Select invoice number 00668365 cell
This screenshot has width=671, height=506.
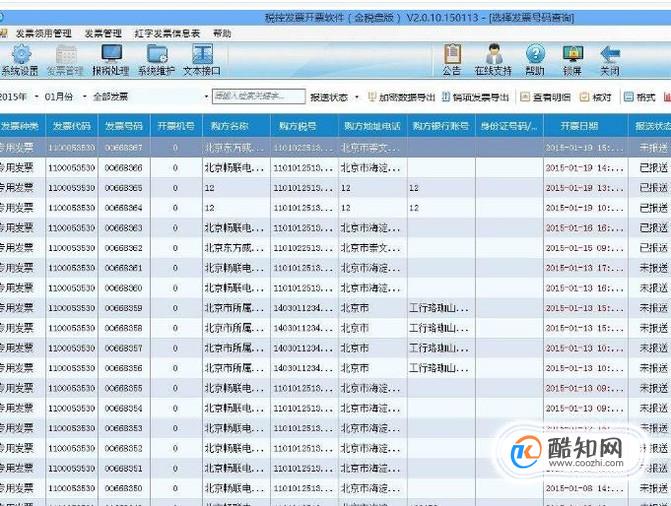124,188
